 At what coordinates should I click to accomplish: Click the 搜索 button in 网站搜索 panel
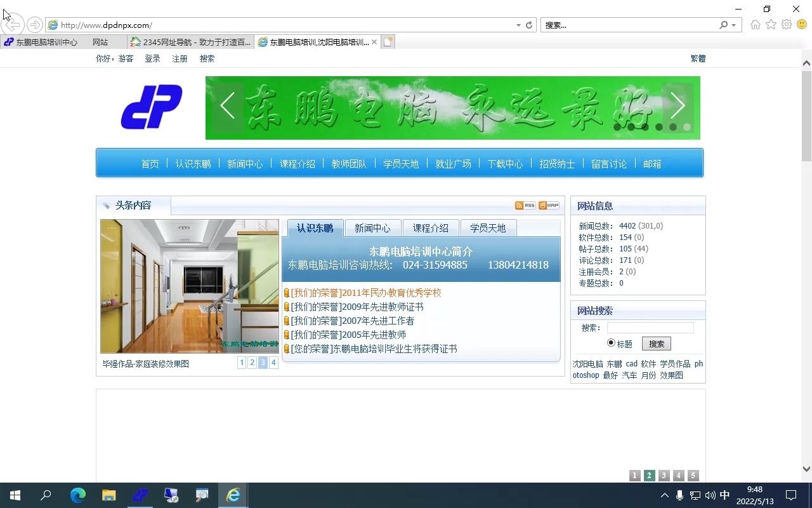[x=656, y=344]
